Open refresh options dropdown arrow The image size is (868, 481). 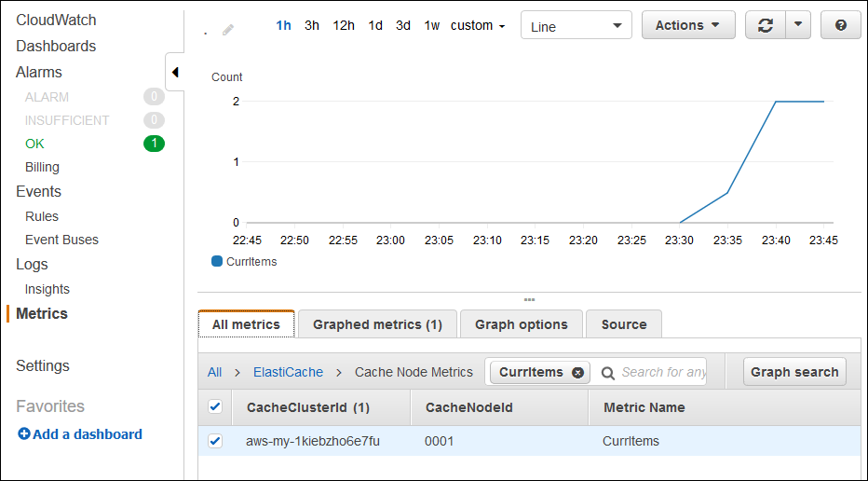798,26
